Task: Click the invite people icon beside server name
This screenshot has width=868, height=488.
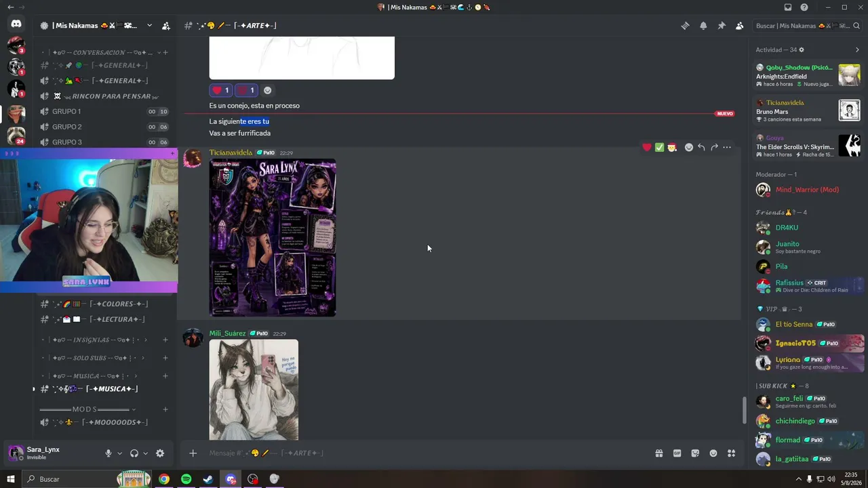Action: (166, 26)
